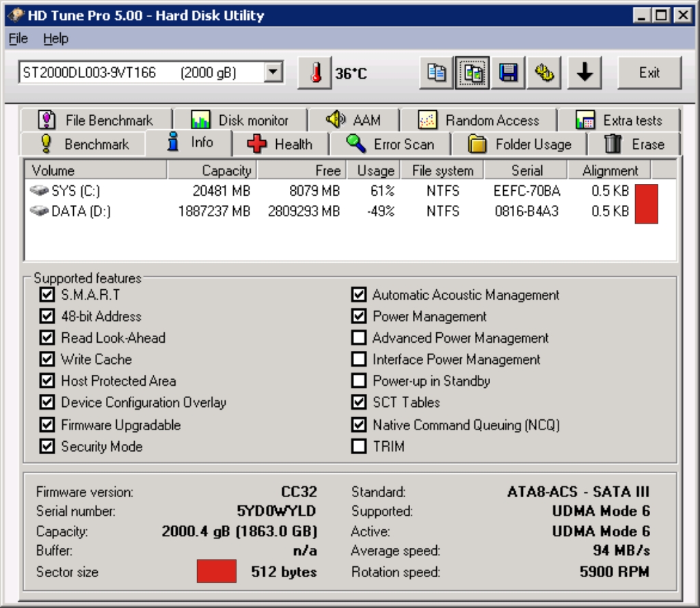Image resolution: width=700 pixels, height=608 pixels.
Task: Open the File menu
Action: pyautogui.click(x=18, y=39)
